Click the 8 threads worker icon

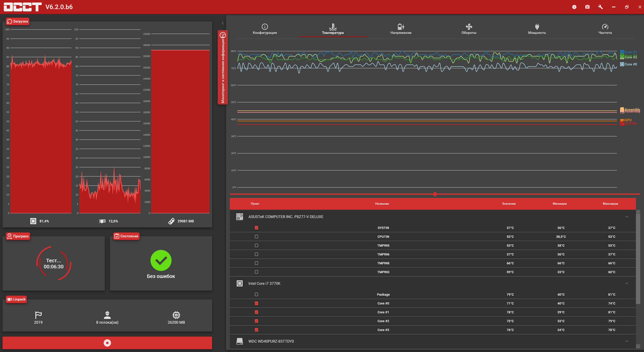(107, 315)
